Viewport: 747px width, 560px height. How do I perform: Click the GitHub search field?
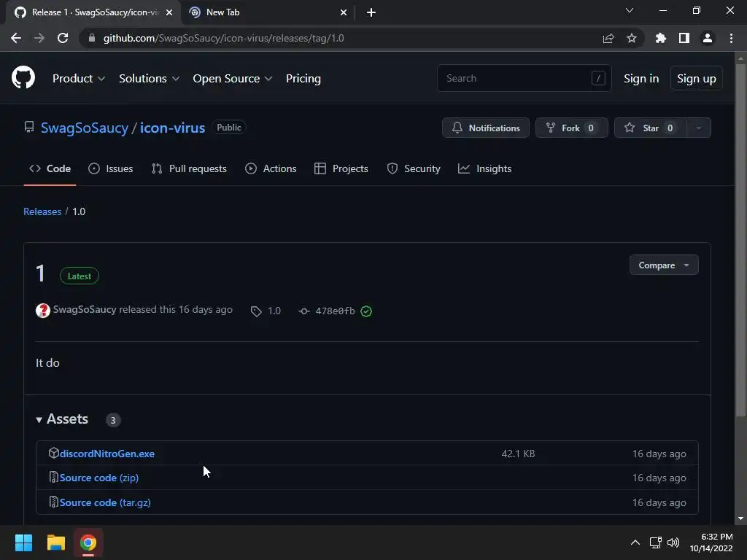click(524, 78)
